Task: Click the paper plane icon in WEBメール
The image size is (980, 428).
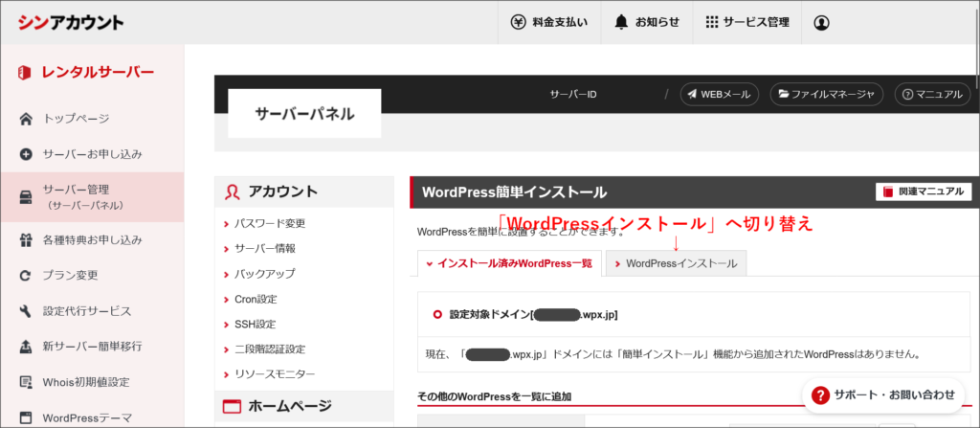Action: click(692, 95)
